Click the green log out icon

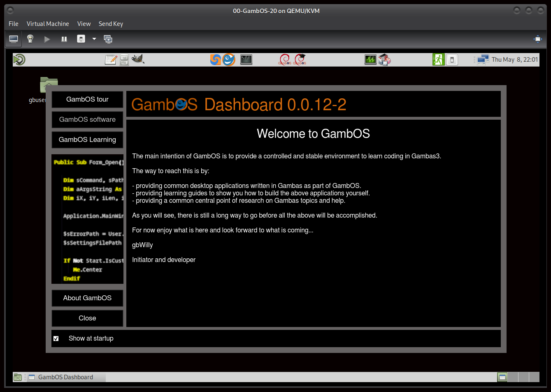438,60
